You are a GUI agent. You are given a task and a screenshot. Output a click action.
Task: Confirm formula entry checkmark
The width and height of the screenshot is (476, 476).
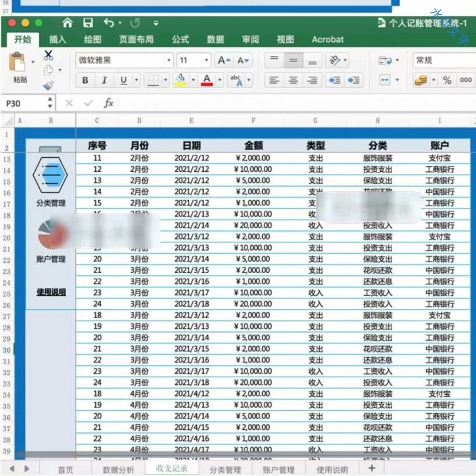coord(88,103)
